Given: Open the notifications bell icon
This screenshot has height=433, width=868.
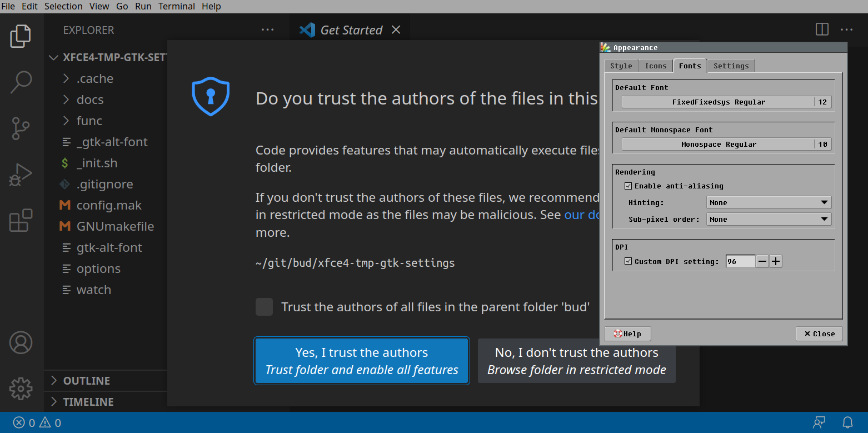Looking at the screenshot, I should [847, 423].
